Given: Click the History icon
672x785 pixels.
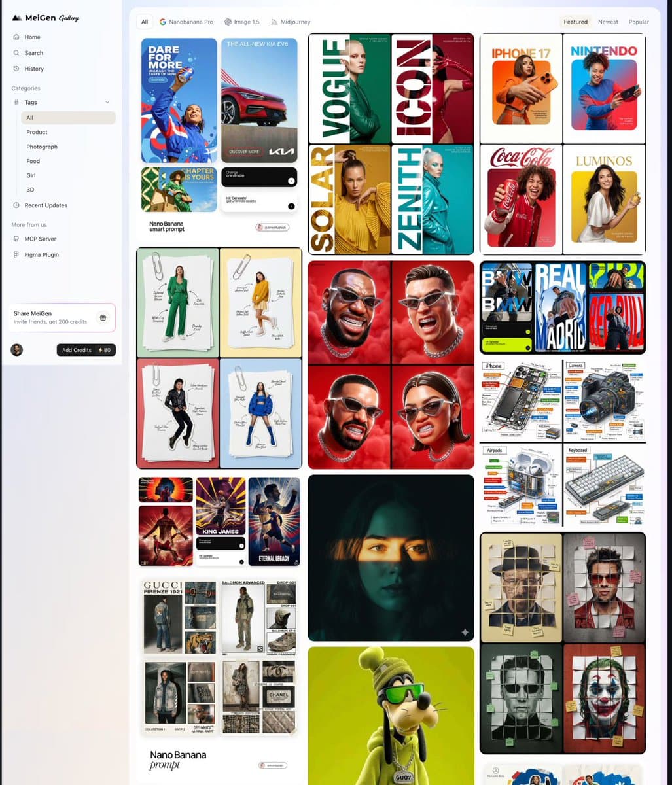Looking at the screenshot, I should (x=15, y=69).
